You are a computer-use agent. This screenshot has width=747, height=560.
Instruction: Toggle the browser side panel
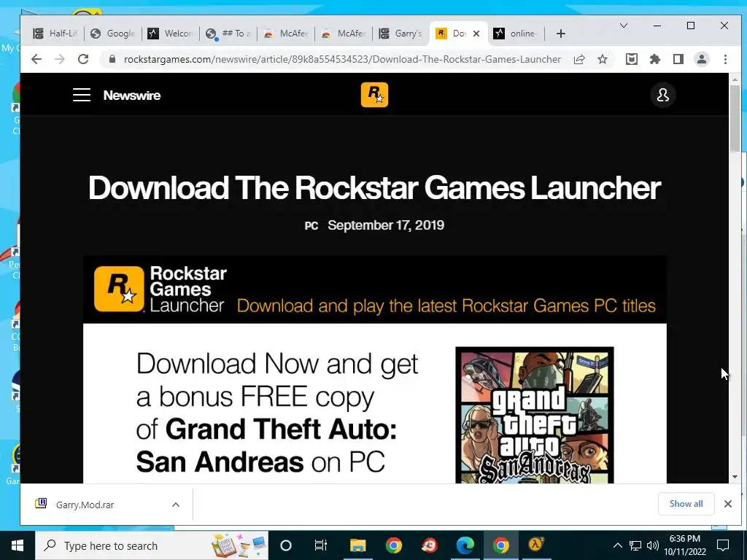coord(678,59)
